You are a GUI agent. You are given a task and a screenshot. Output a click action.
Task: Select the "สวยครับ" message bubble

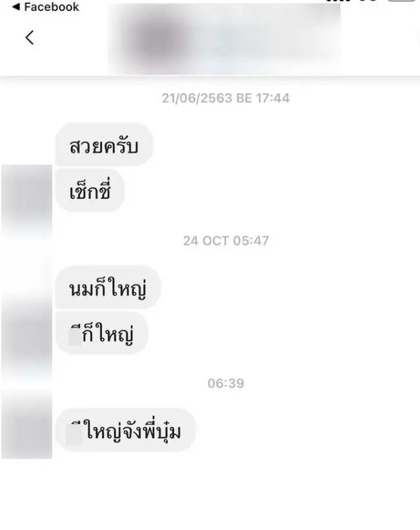click(104, 145)
